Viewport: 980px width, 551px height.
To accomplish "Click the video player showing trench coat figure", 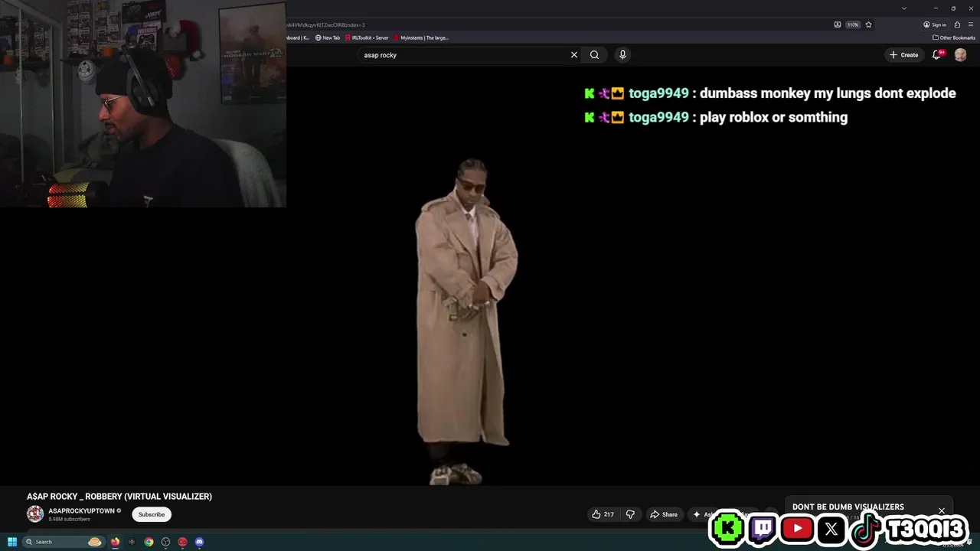I will (x=490, y=275).
